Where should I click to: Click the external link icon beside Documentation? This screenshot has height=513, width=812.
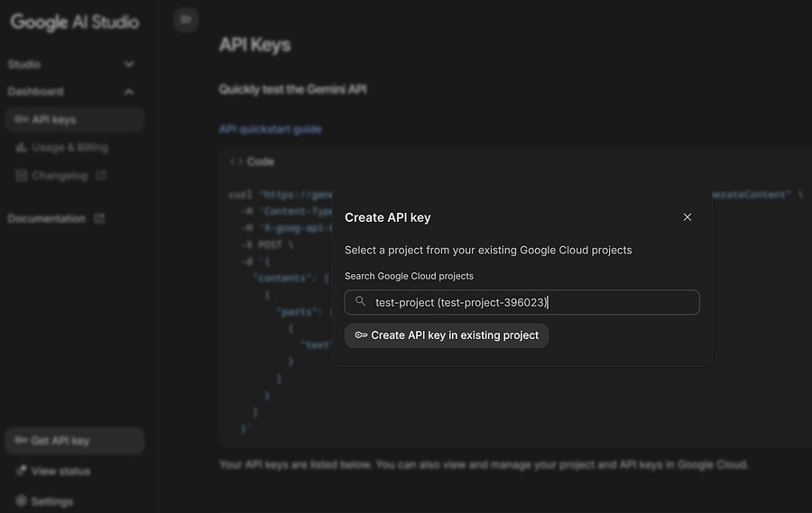click(99, 218)
